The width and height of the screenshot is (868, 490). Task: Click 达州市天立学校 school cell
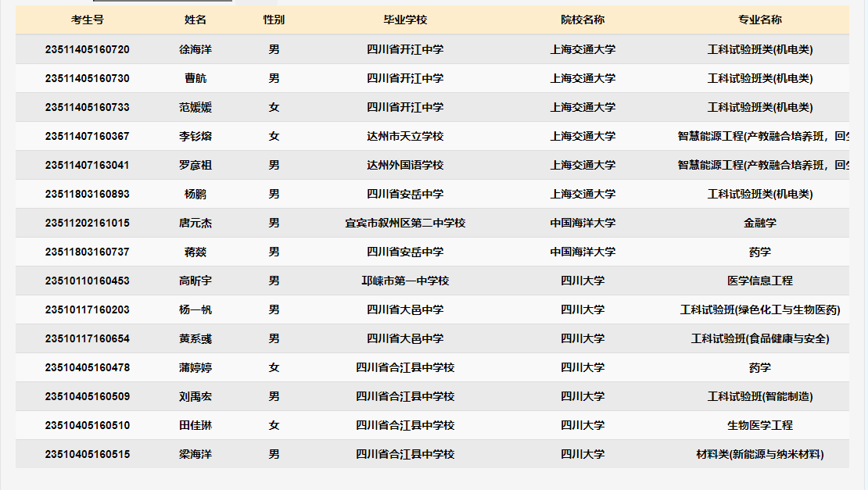pos(405,136)
